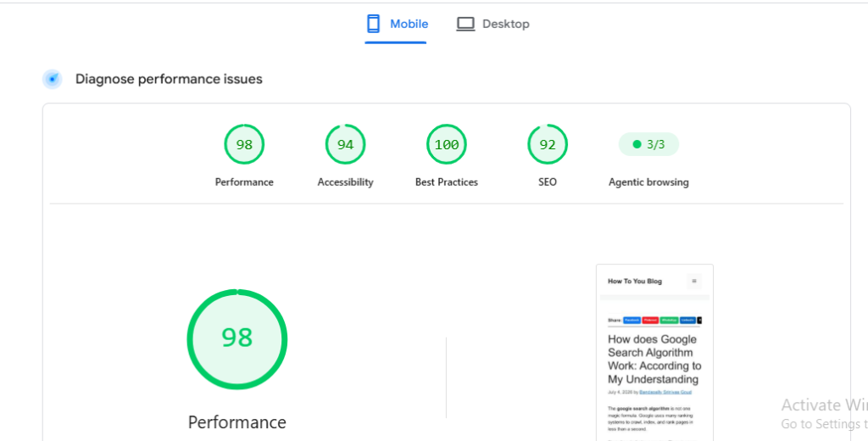The image size is (868, 441).
Task: Click blue LinkedIn share button in preview
Action: coord(688,321)
